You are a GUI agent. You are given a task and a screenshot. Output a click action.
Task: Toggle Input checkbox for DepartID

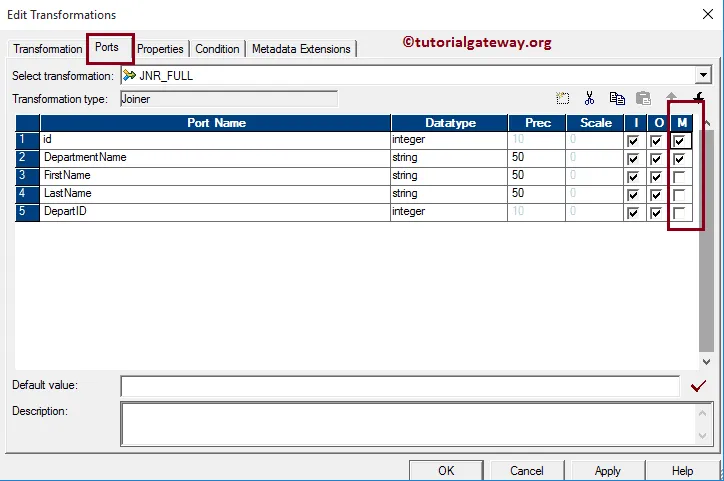pyautogui.click(x=633, y=213)
